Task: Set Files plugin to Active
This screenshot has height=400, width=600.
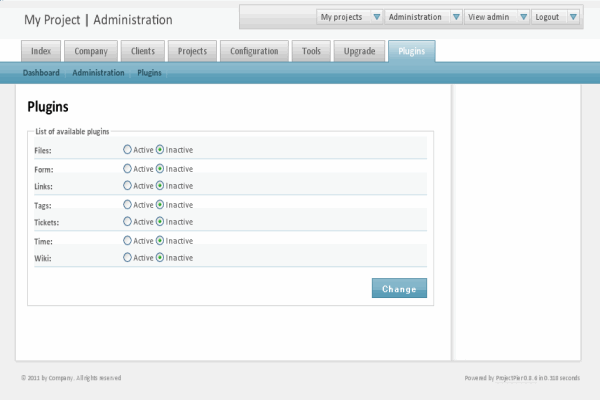Action: (x=127, y=150)
